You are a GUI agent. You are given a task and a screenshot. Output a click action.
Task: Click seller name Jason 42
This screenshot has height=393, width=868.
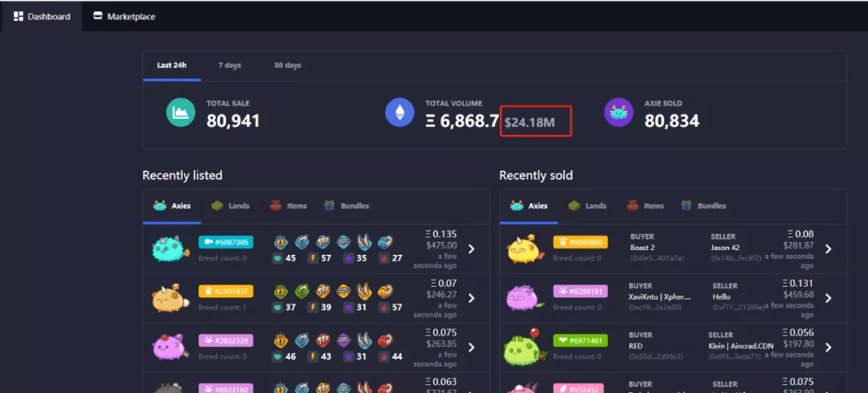tap(725, 248)
